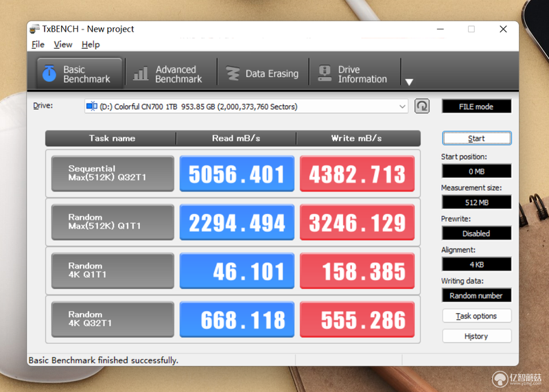Click Sequential Max(512K) Q32T1 task button

(x=113, y=174)
